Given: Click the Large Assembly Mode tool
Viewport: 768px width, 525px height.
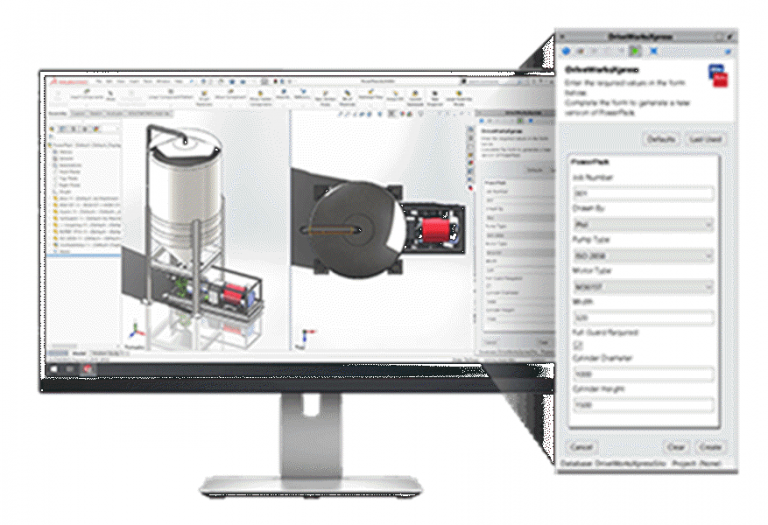Looking at the screenshot, I should tap(459, 97).
